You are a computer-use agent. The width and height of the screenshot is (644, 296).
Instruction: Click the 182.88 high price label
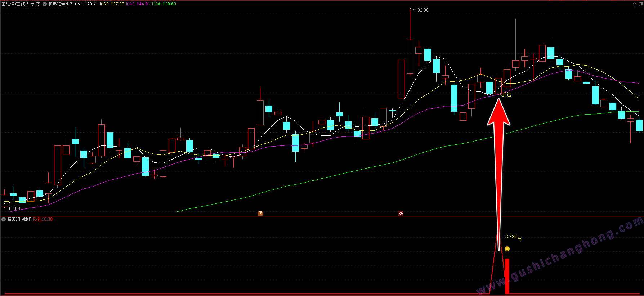point(422,10)
